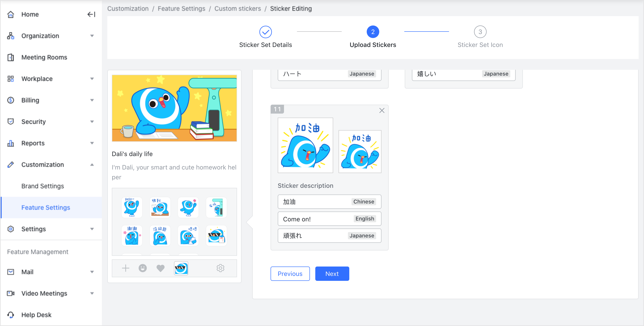Collapse the sidebar with the arrow icon

(91, 14)
